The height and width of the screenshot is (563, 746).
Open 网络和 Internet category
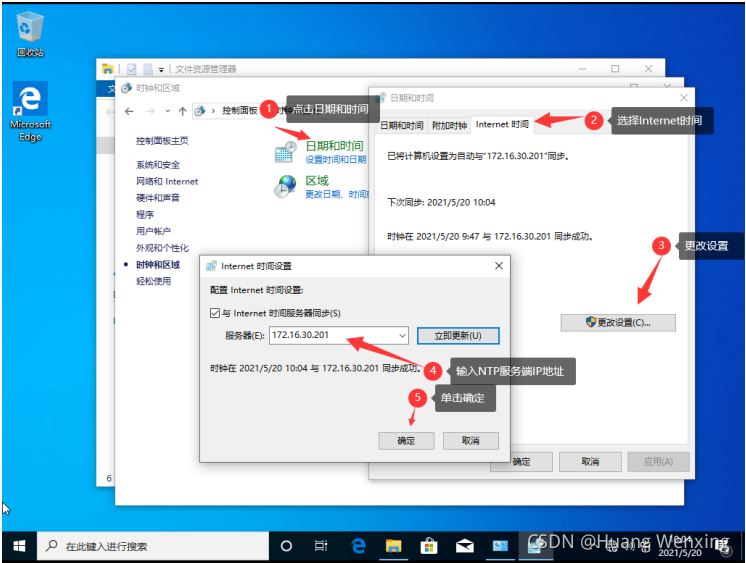coord(167,181)
